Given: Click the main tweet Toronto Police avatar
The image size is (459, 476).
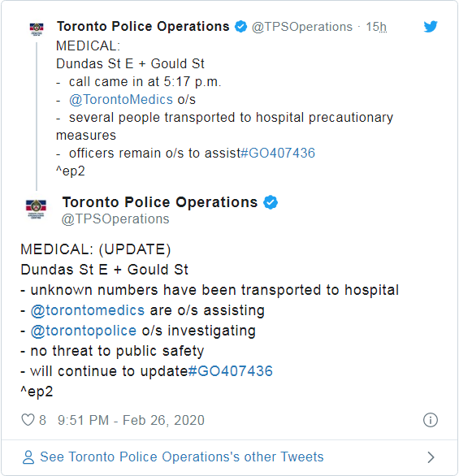Looking at the screenshot, I should pos(36,209).
